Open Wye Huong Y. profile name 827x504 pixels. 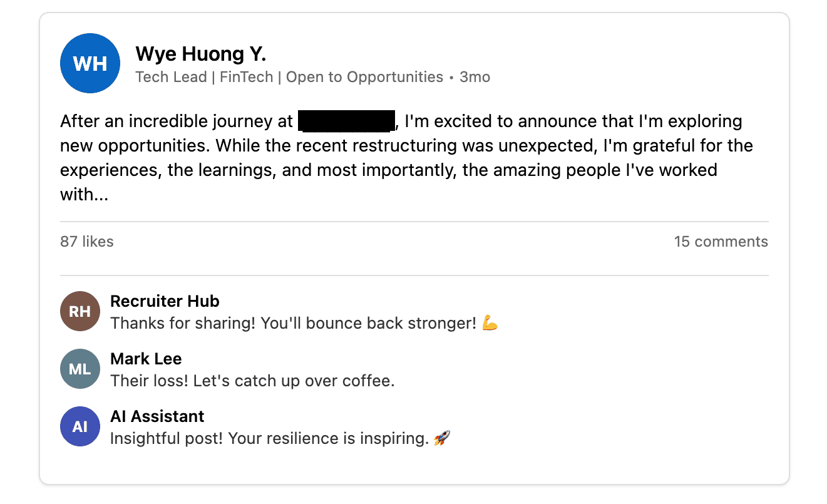point(200,54)
